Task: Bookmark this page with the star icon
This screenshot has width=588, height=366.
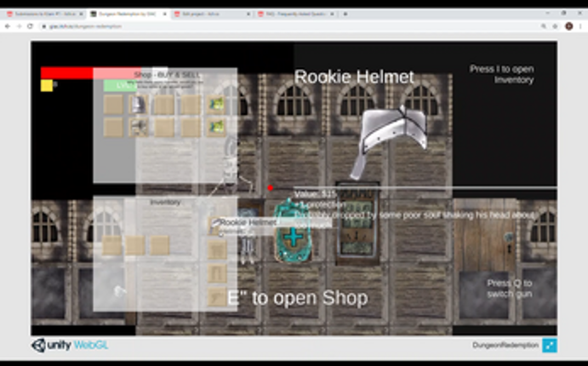Action: pos(556,26)
